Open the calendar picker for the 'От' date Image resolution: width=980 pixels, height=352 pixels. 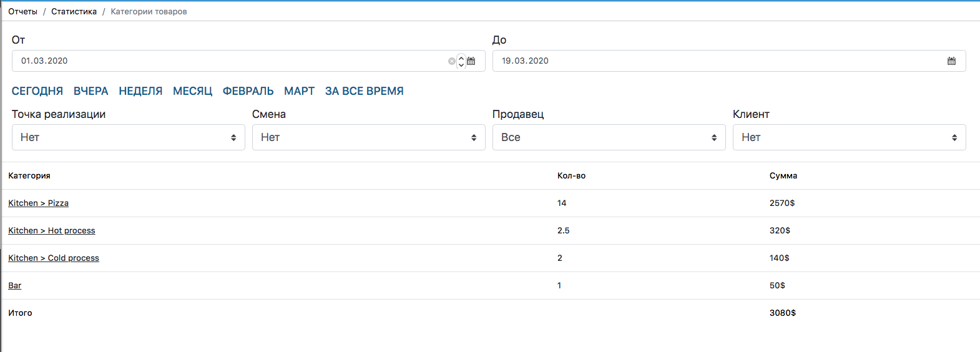coord(471,61)
